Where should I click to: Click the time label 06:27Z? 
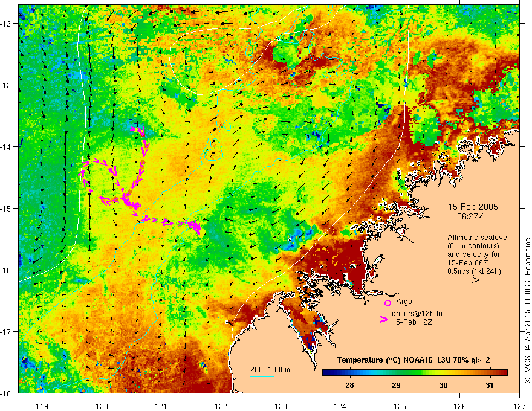tap(470, 216)
